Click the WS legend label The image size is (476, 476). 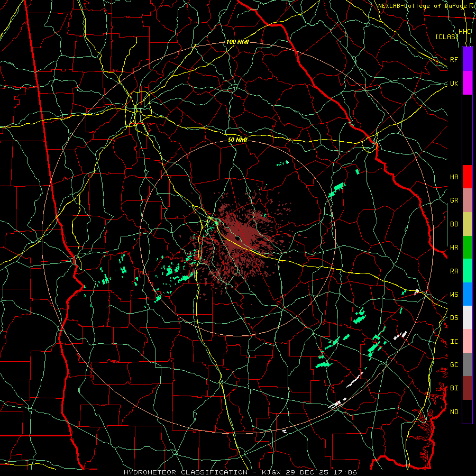pos(454,295)
